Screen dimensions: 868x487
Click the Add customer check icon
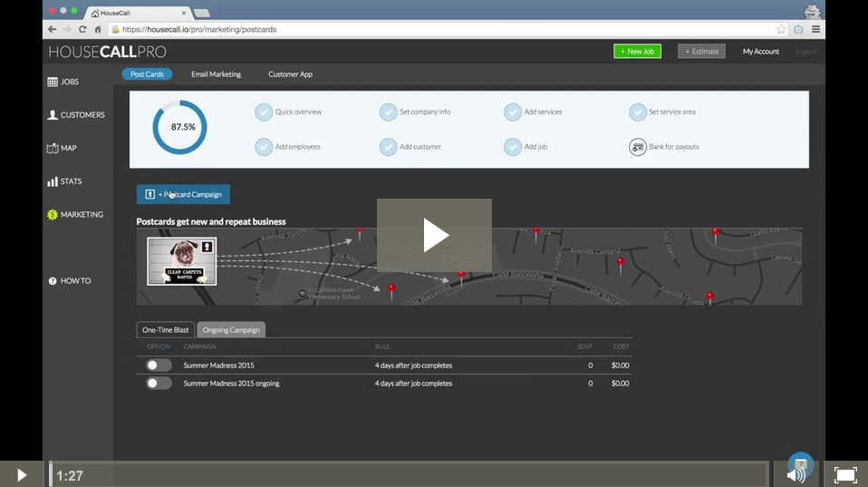388,147
